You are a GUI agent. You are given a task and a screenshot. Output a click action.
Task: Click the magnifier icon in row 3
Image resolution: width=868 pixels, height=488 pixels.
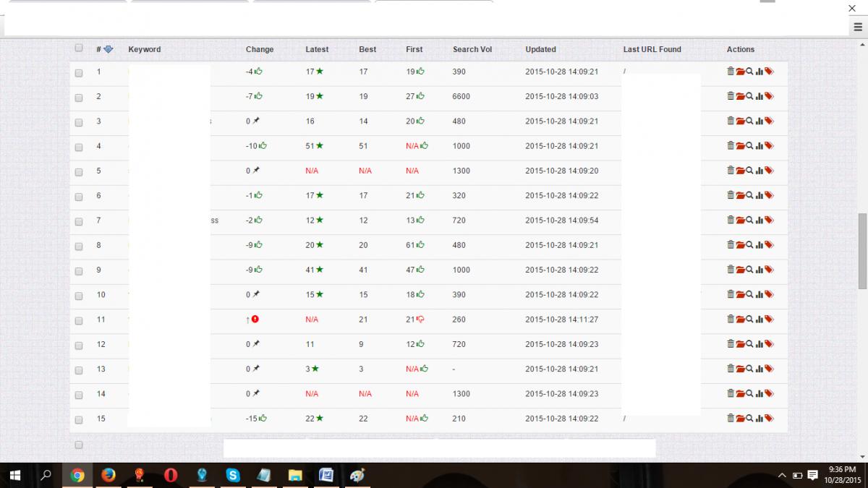750,121
